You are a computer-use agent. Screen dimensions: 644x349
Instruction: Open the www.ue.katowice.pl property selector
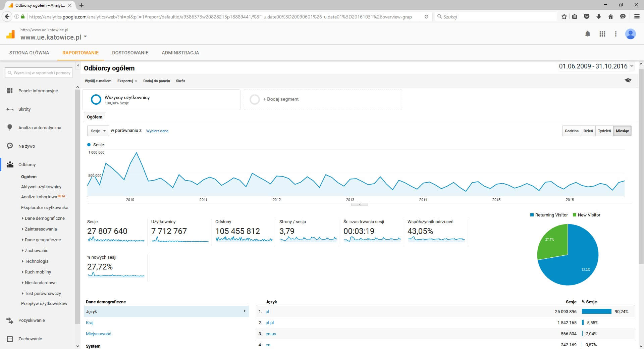coord(53,37)
